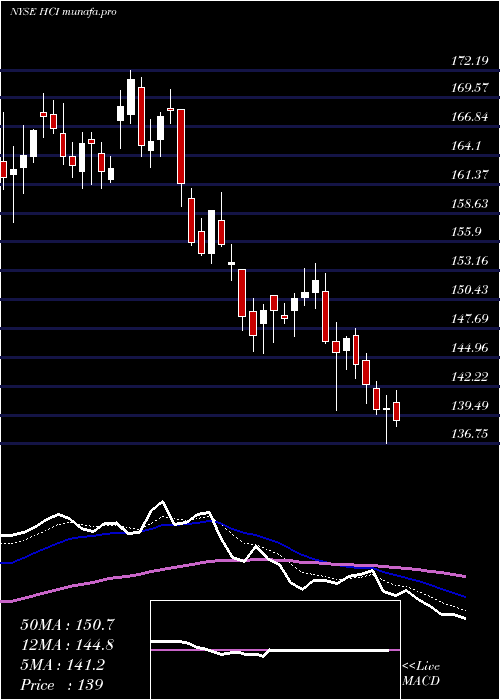Select the 150.43 price axis label
This screenshot has height=700, width=500.
pyautogui.click(x=470, y=290)
